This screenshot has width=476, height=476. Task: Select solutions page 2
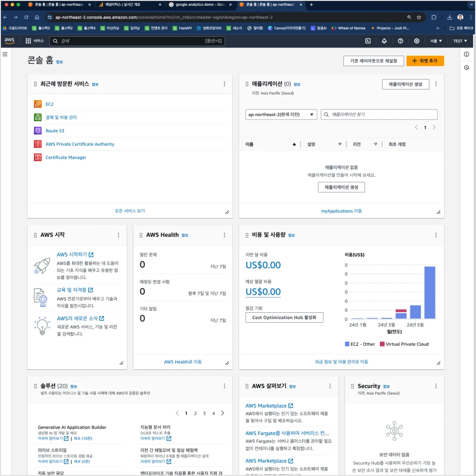(x=195, y=413)
